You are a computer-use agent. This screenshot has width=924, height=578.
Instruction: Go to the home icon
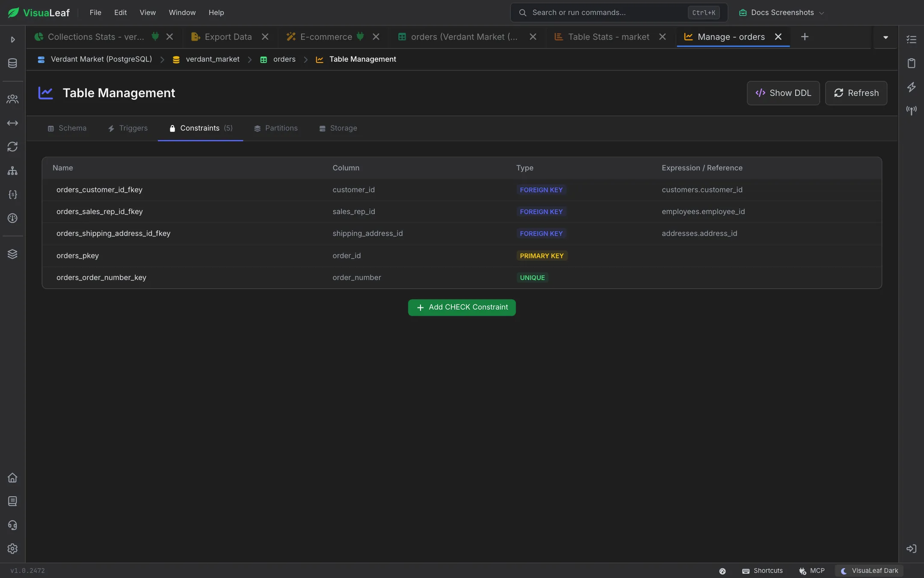(x=12, y=478)
